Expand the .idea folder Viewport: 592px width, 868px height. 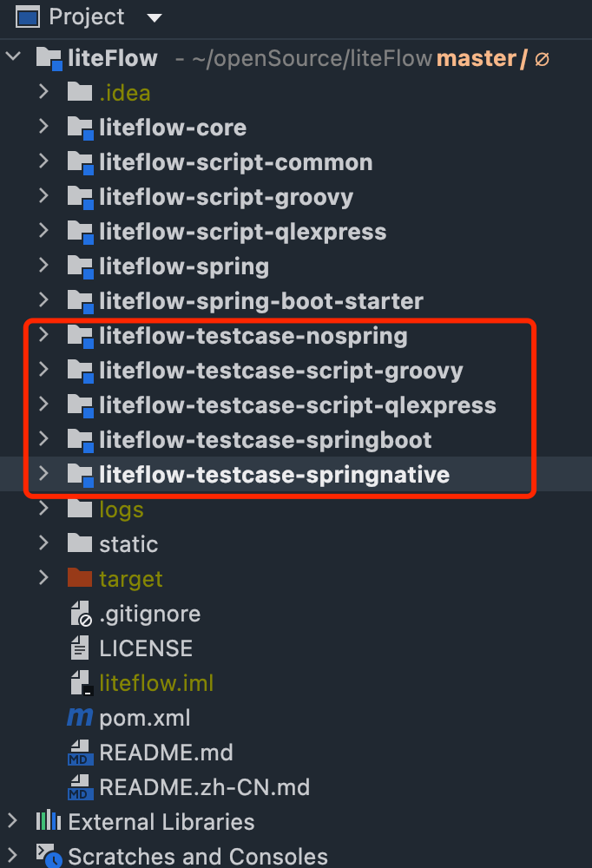[x=43, y=93]
